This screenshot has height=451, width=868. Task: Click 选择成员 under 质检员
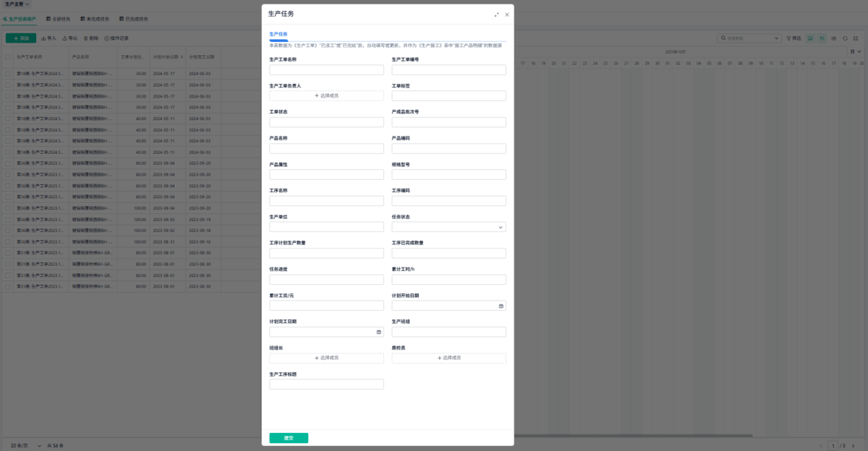[448, 358]
